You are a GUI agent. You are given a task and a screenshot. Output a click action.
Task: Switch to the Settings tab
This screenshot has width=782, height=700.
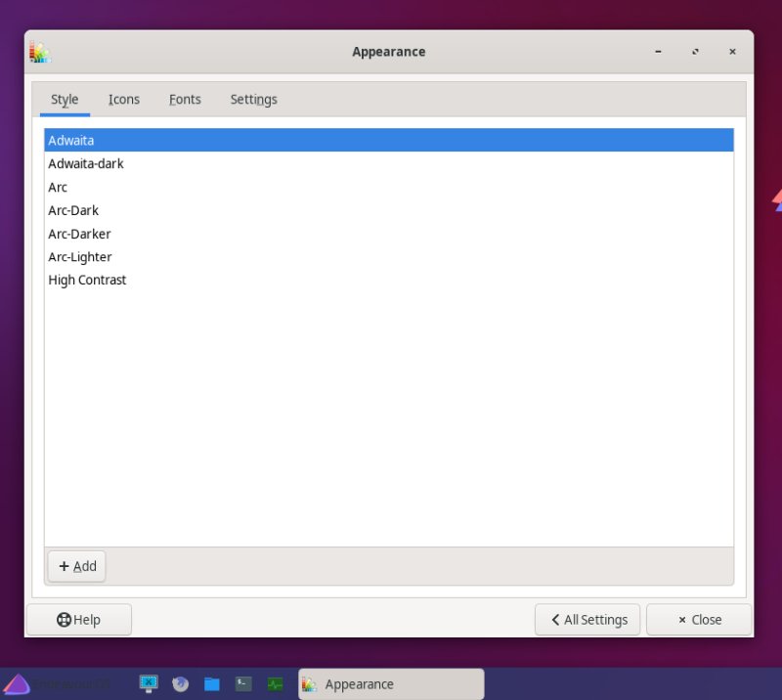[253, 100]
